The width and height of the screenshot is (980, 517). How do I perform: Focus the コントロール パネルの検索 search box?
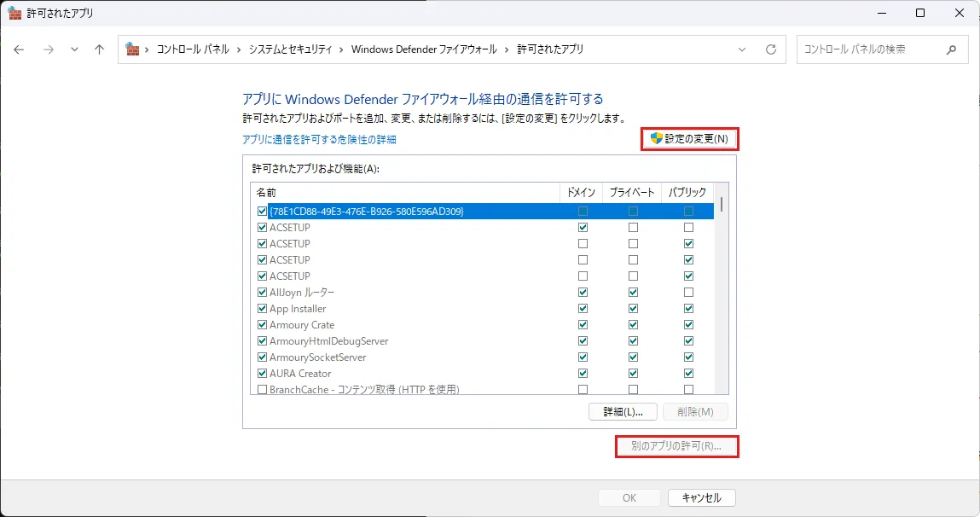883,49
